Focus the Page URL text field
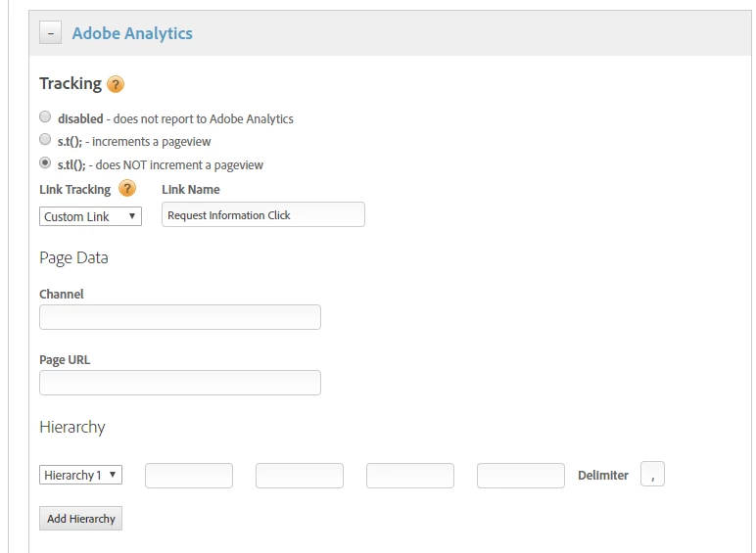The image size is (756, 553). pos(180,383)
